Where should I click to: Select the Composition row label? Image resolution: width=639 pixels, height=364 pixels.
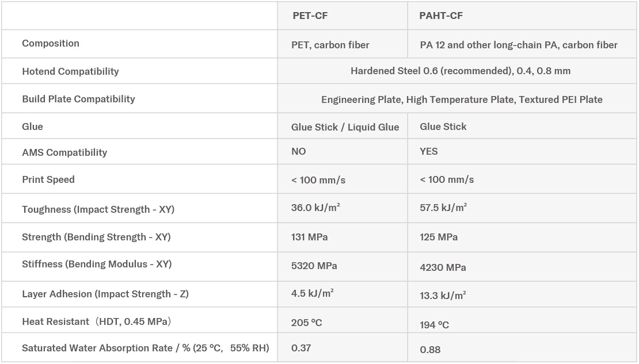51,43
